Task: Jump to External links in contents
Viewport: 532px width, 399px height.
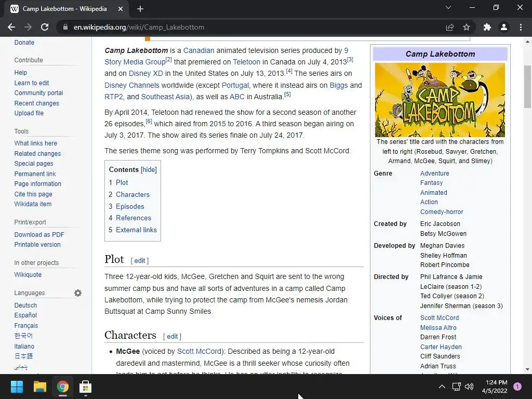Action: coord(137,230)
